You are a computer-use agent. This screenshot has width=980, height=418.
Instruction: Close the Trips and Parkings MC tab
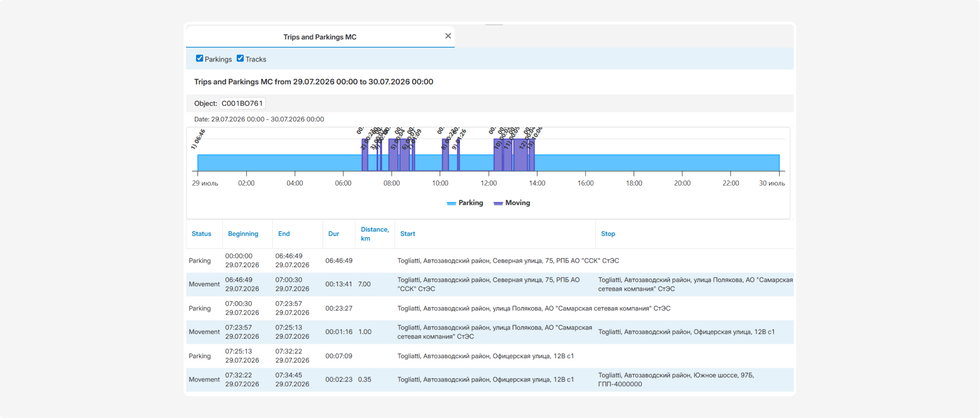pyautogui.click(x=448, y=36)
